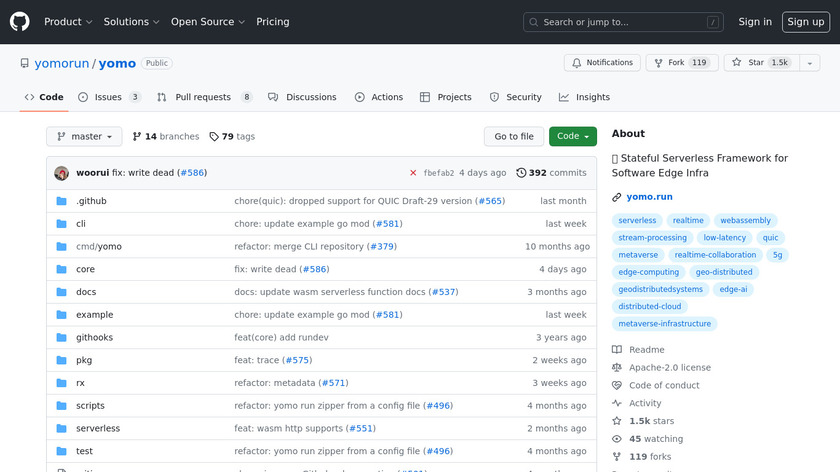The height and width of the screenshot is (472, 840).
Task: Expand the Solutions menu
Action: (x=131, y=22)
